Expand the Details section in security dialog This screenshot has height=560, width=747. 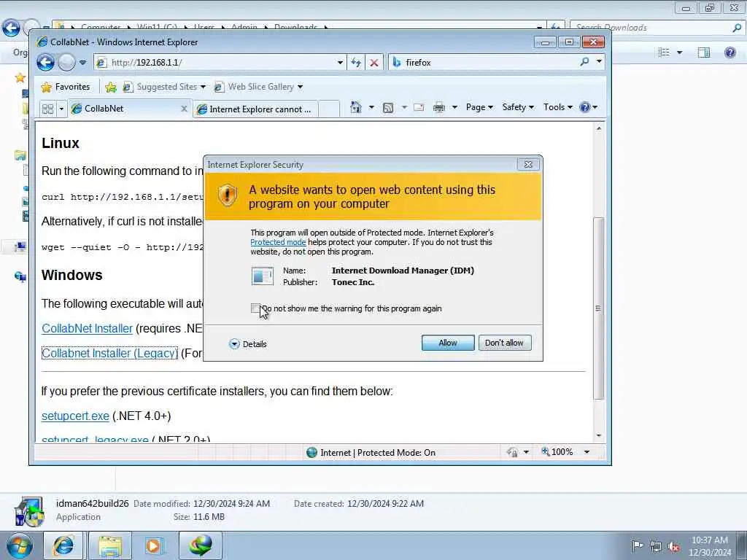point(248,344)
